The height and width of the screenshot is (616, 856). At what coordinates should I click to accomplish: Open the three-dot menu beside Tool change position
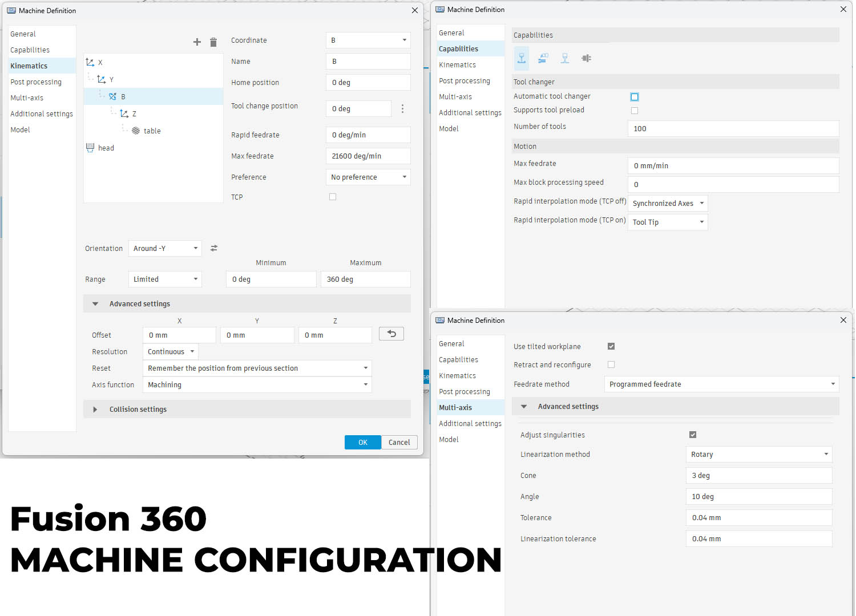click(x=402, y=108)
